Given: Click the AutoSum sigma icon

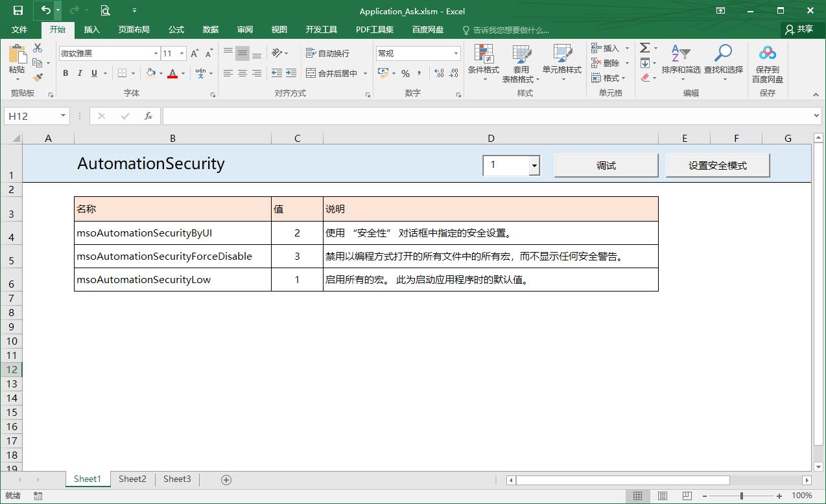Looking at the screenshot, I should click(x=644, y=48).
